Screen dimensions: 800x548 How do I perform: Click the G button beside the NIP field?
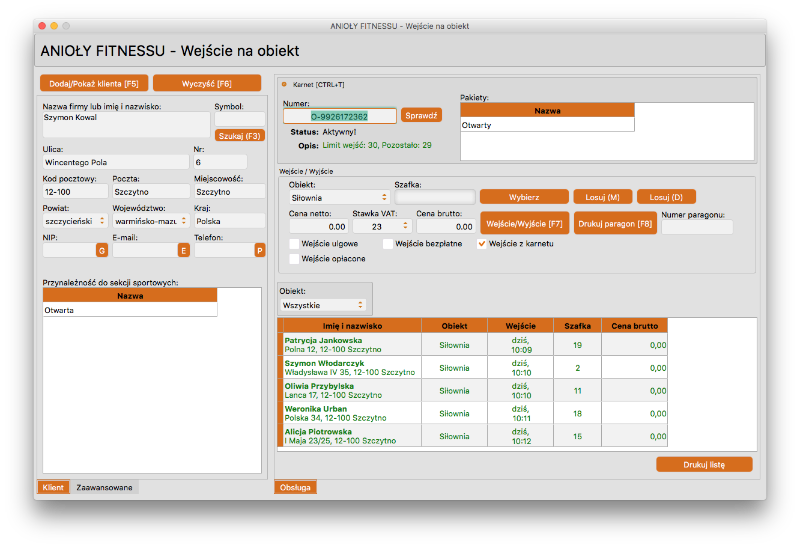pos(101,251)
